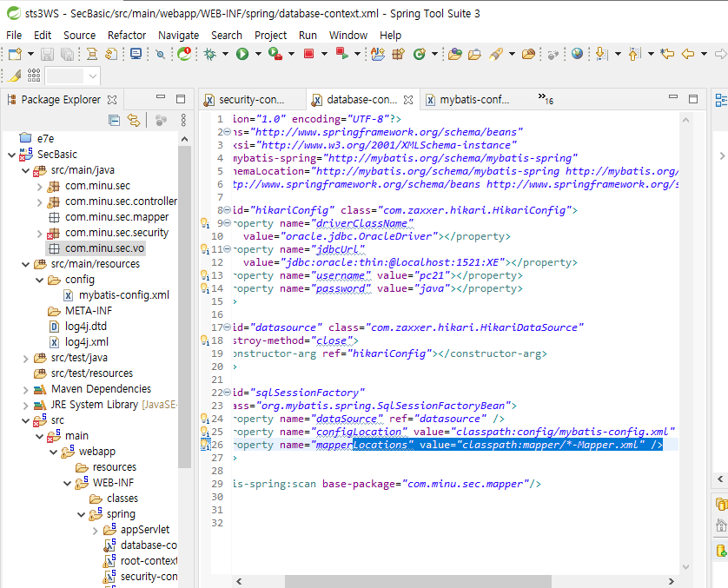728x588 pixels.
Task: Click the Save All toolbar icon
Action: tap(67, 55)
